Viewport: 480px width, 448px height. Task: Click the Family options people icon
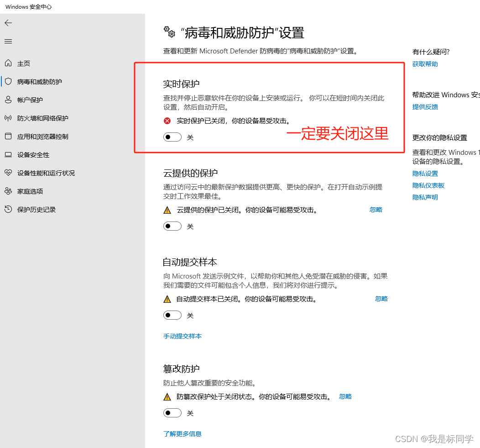point(8,191)
